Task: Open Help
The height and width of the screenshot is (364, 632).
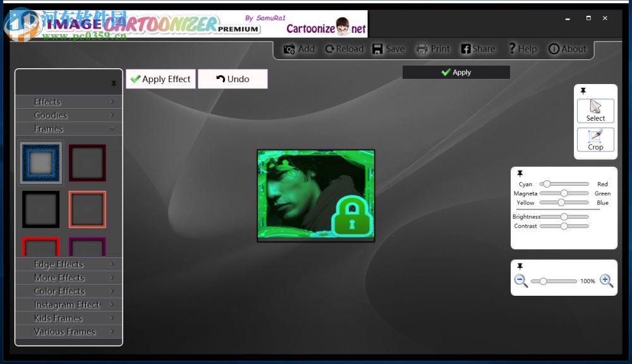Action: click(x=523, y=49)
